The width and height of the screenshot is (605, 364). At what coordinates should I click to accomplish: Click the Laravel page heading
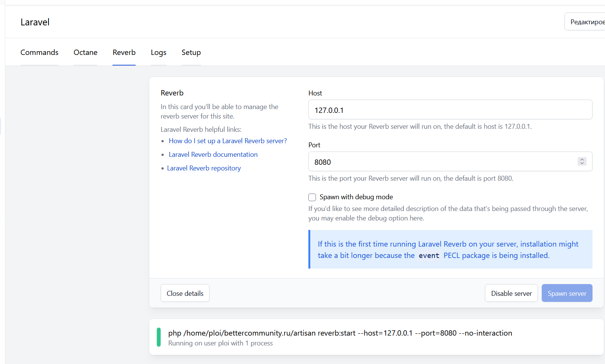(x=35, y=22)
